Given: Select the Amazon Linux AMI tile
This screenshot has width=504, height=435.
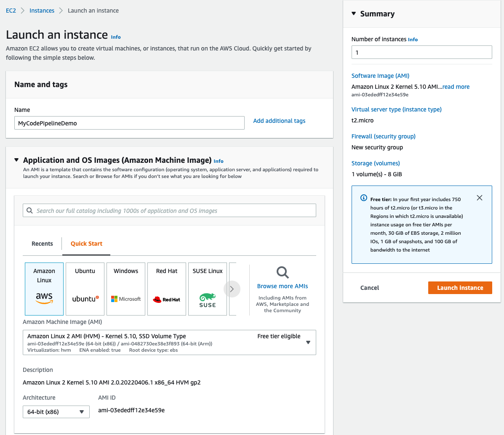Looking at the screenshot, I should point(44,289).
